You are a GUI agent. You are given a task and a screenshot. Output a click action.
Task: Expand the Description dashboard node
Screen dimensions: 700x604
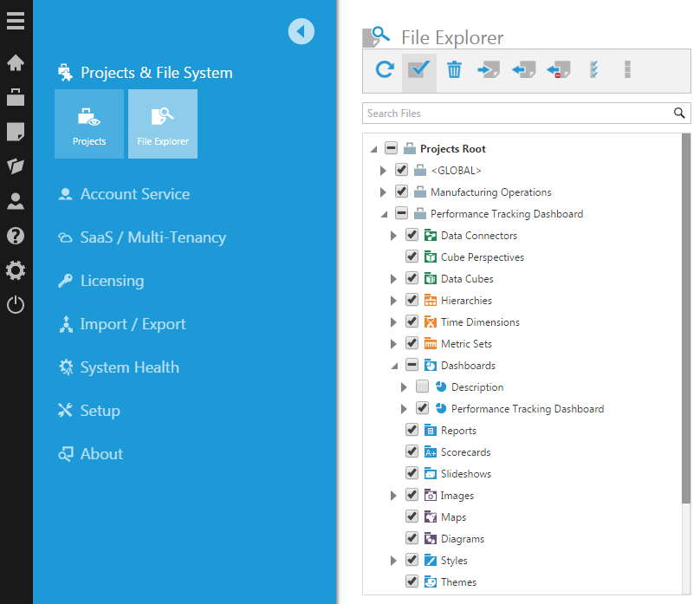(x=404, y=387)
